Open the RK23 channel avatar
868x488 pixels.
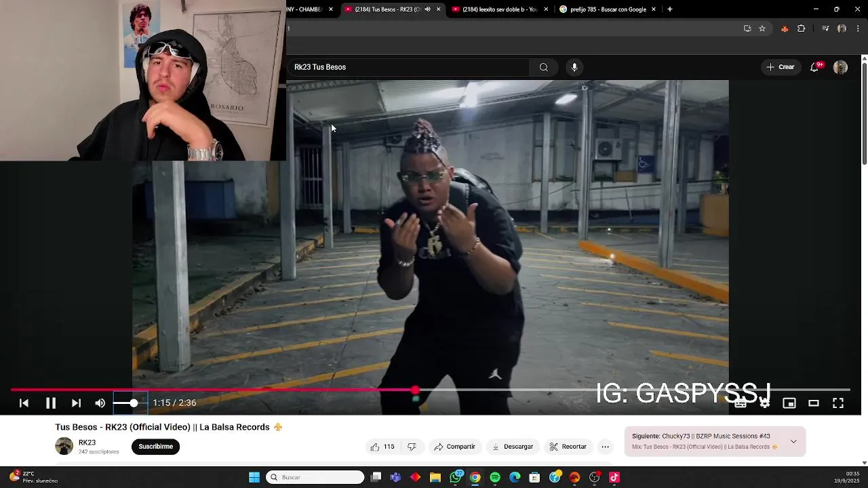pos(64,446)
